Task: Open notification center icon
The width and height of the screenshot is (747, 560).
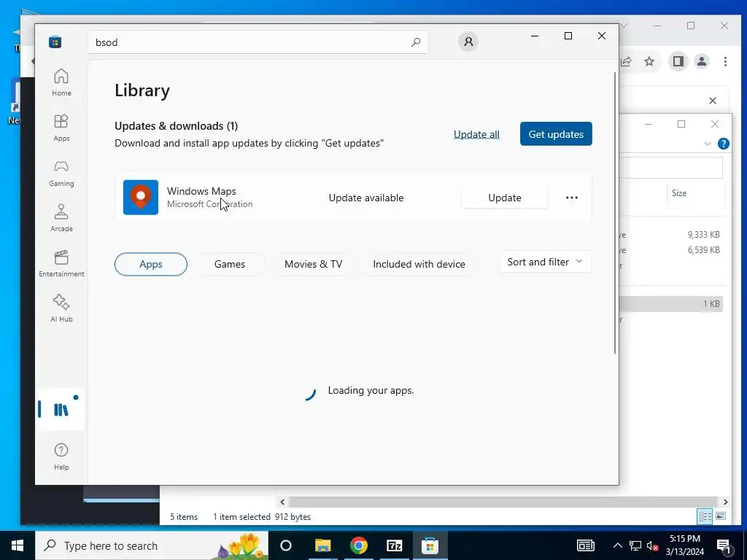Action: point(724,546)
